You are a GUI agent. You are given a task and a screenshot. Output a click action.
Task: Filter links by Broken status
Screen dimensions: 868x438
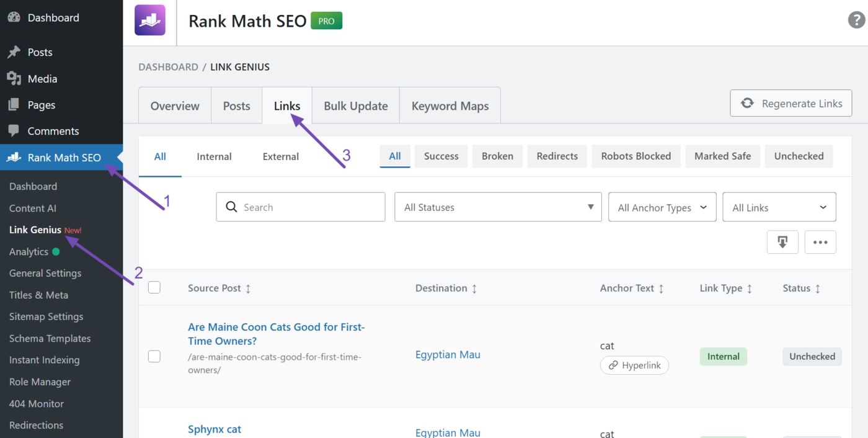tap(497, 156)
